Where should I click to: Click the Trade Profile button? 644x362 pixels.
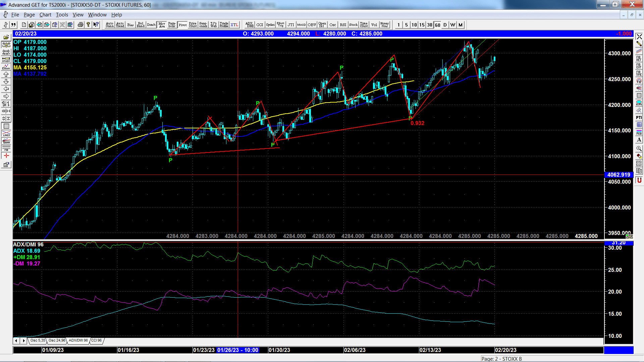point(224,25)
